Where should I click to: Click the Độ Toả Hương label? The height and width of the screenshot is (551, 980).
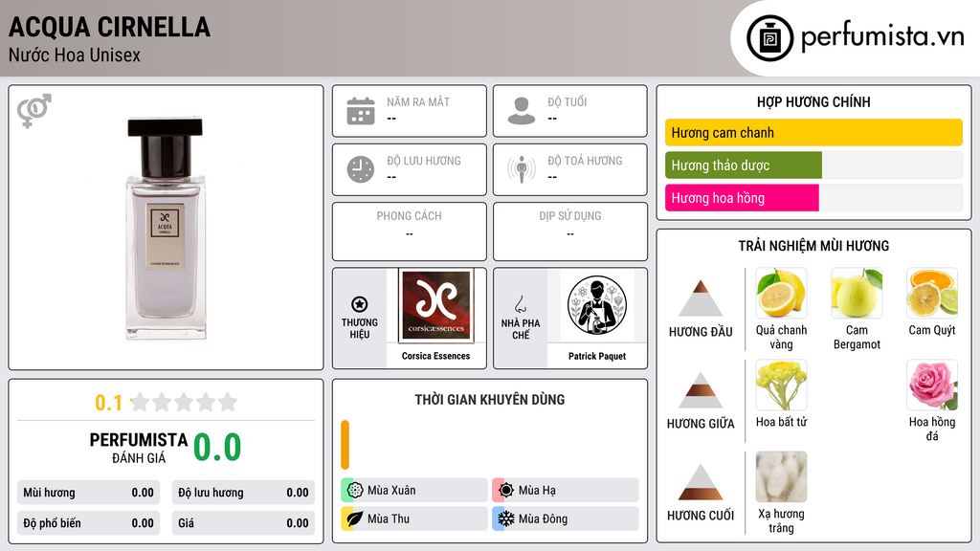[x=585, y=161]
